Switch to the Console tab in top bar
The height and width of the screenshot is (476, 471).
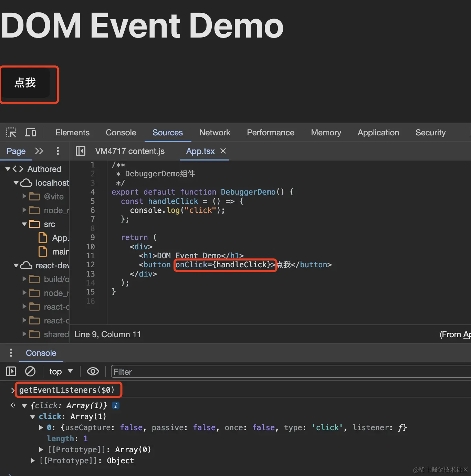tap(121, 133)
